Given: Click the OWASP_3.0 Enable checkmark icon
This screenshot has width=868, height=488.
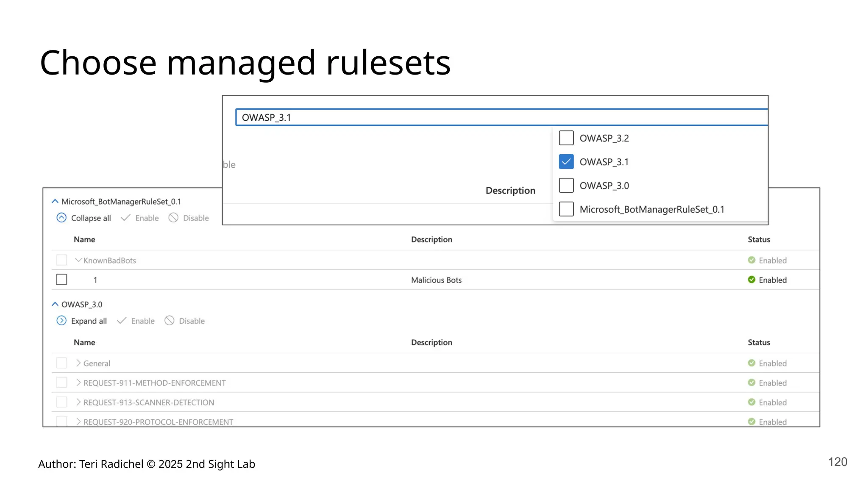Looking at the screenshot, I should pyautogui.click(x=122, y=321).
